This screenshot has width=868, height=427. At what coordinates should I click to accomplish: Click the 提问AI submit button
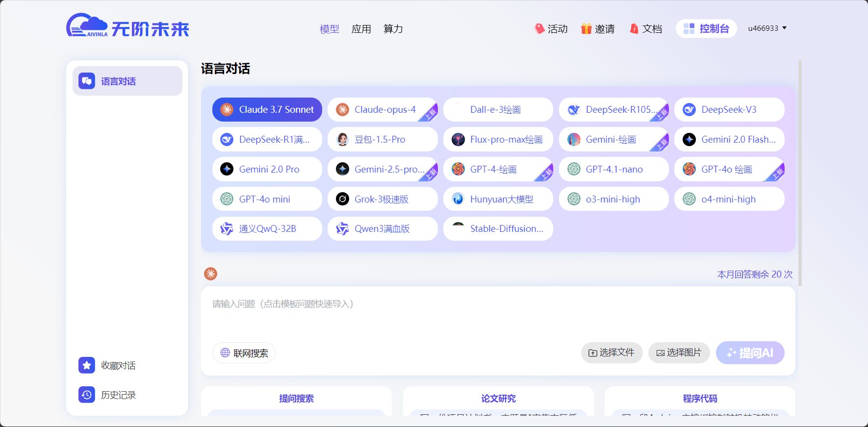750,353
